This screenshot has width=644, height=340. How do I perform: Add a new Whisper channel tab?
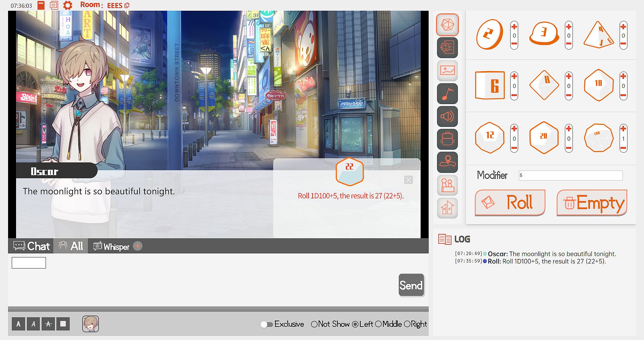(138, 246)
